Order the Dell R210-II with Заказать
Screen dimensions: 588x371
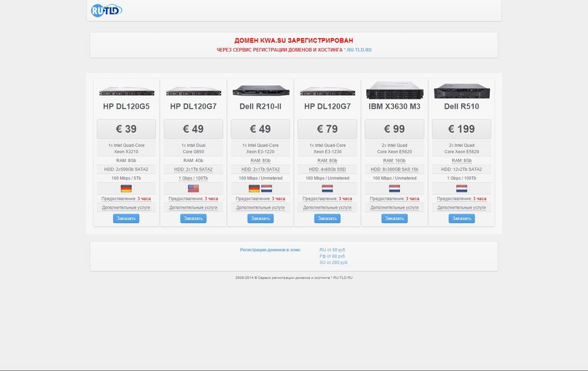click(x=260, y=218)
